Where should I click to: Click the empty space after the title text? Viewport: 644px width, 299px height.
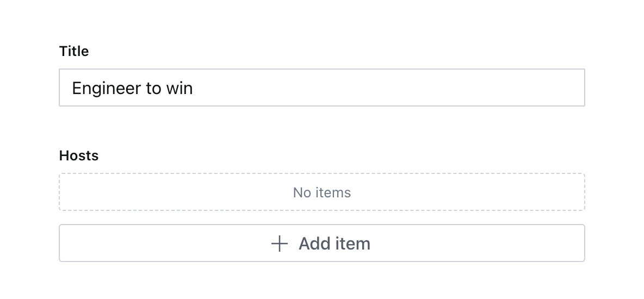pyautogui.click(x=381, y=88)
